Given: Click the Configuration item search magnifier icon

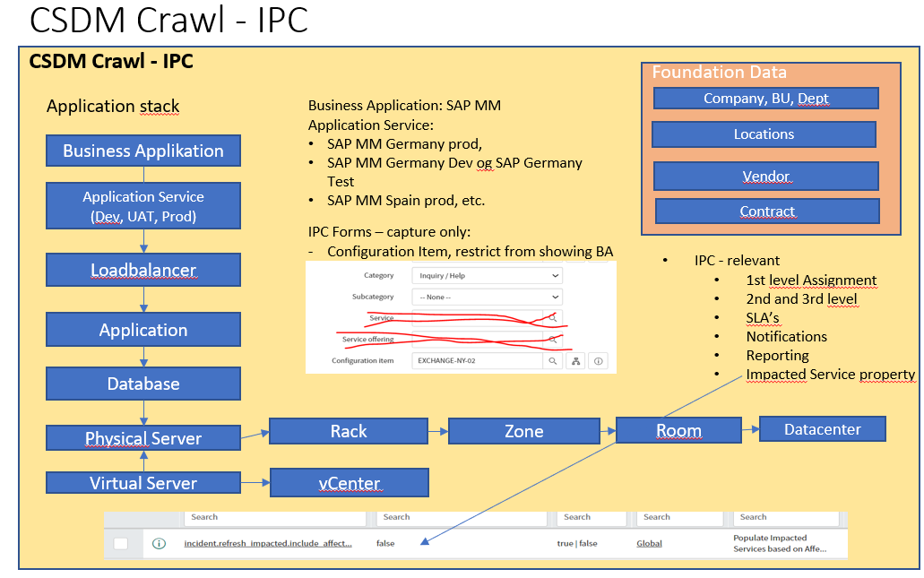Looking at the screenshot, I should pos(553,361).
